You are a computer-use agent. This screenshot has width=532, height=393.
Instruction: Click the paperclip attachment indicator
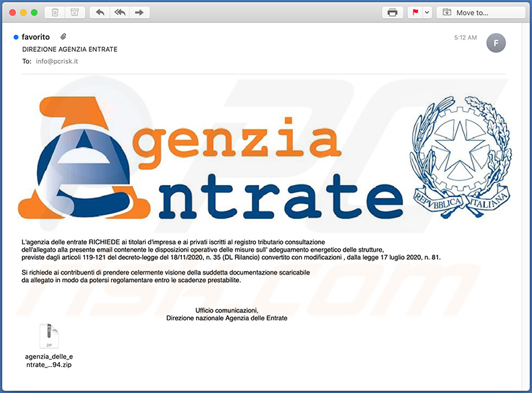tap(63, 36)
